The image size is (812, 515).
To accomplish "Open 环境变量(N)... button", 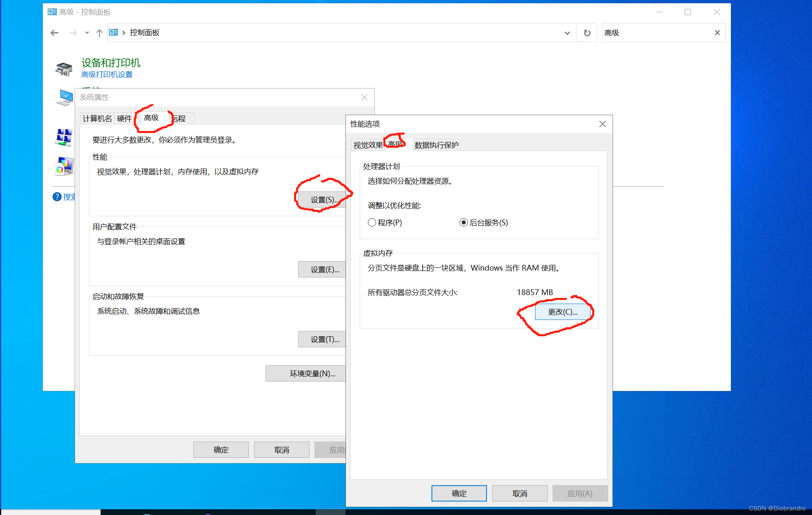I will (x=306, y=373).
